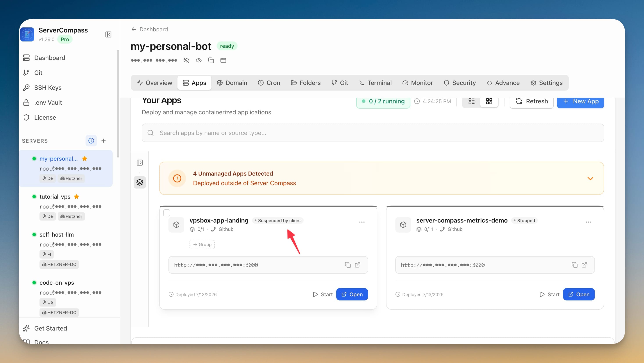Open vpsbox-app-landing URL externally
The image size is (644, 363).
(358, 265)
